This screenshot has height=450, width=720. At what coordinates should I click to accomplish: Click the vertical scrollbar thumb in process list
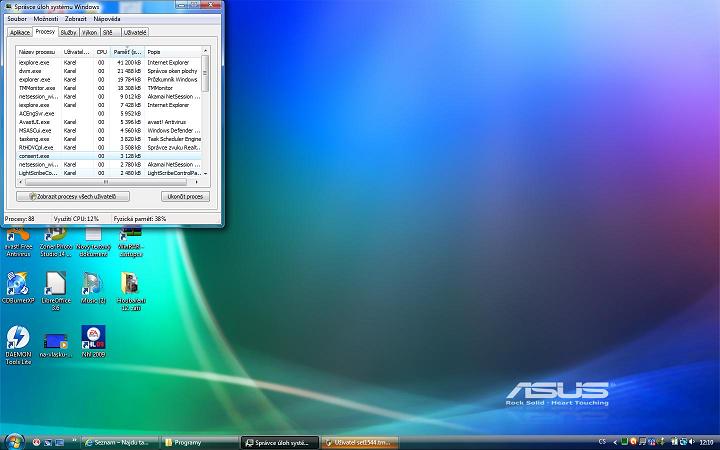point(205,73)
